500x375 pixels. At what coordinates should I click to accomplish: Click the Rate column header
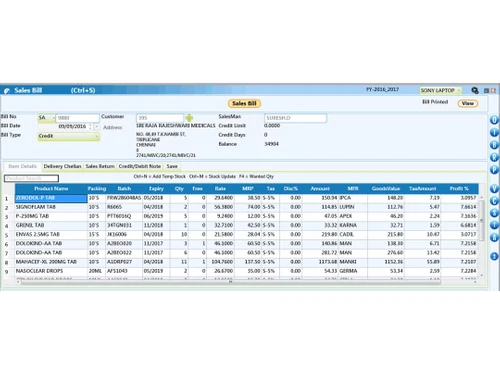click(220, 189)
